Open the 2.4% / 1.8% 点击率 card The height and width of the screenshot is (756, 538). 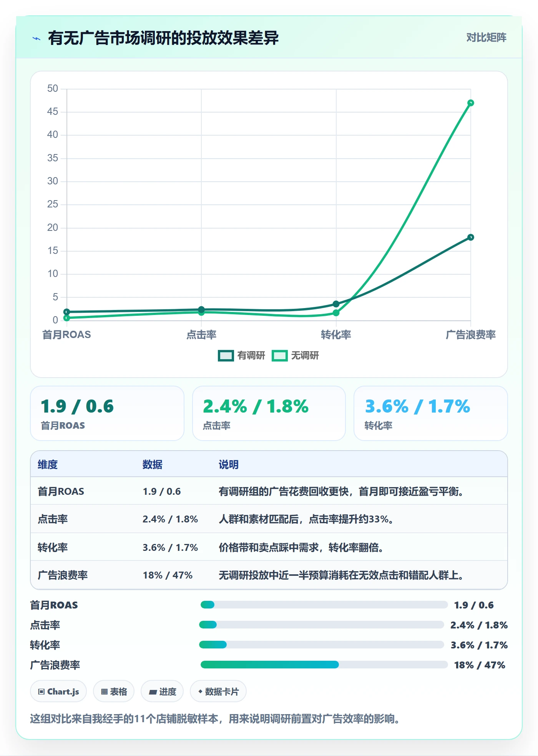point(269,413)
